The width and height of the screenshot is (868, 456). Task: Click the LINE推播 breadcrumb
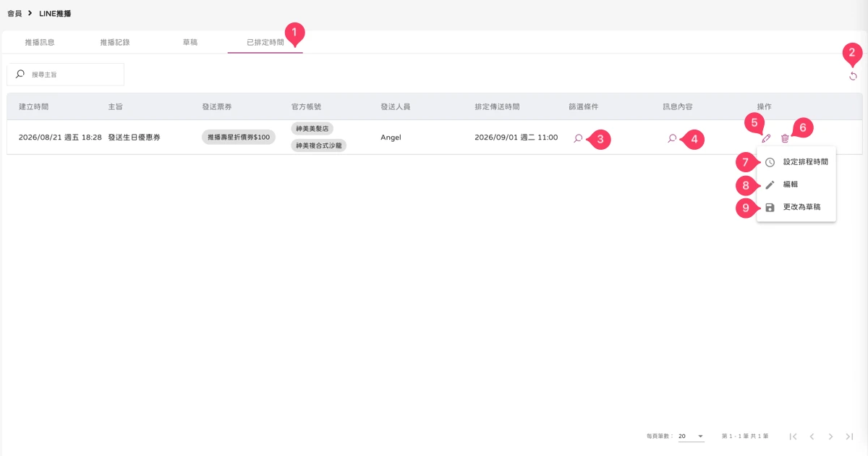55,13
